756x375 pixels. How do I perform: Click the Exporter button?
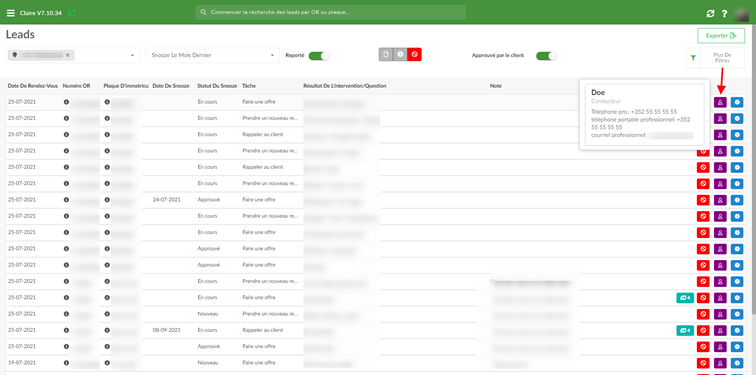point(721,36)
